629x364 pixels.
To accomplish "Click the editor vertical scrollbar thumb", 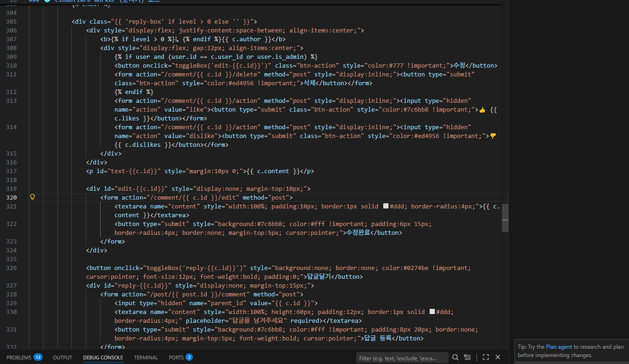I will click(505, 218).
